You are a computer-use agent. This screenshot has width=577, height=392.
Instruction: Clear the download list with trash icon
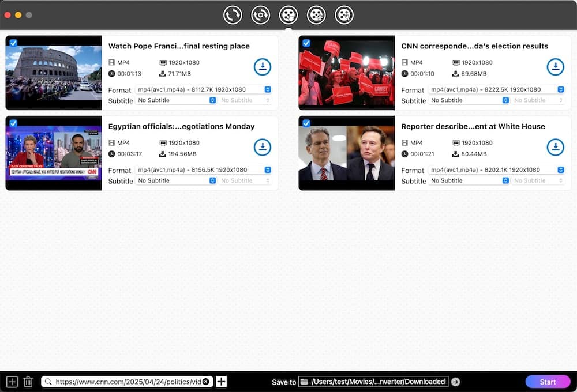pos(28,381)
